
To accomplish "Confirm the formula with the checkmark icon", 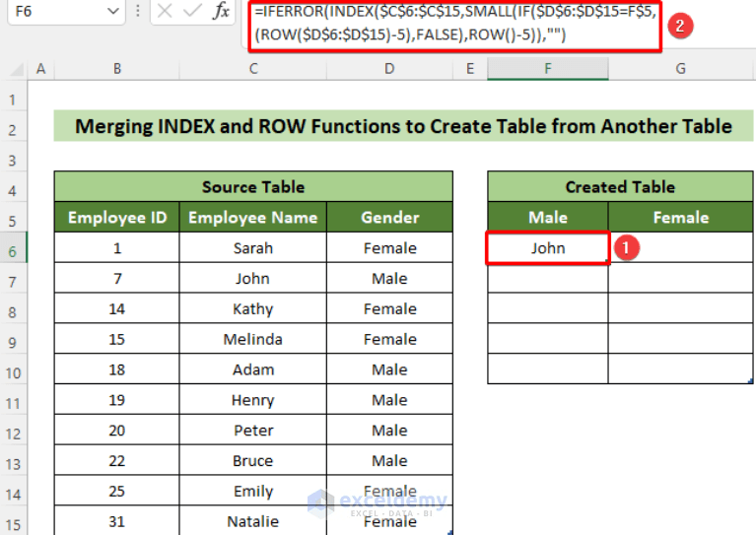I will point(192,11).
